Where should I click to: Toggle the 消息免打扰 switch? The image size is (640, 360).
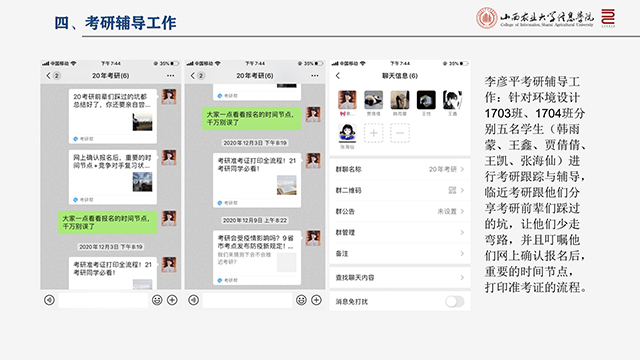click(455, 302)
